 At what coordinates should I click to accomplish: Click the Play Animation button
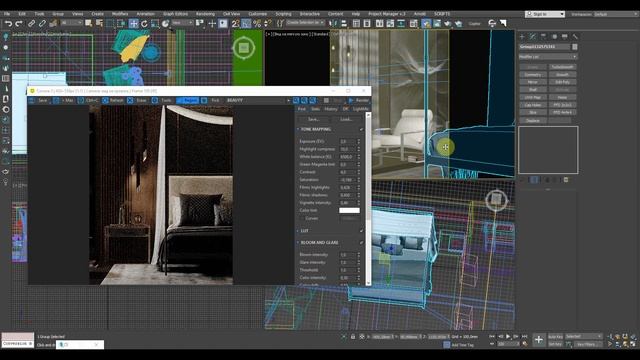[x=508, y=337]
